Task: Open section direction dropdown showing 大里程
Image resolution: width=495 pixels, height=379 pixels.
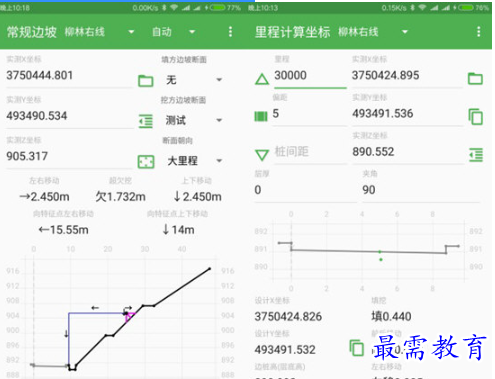Action: [194, 161]
